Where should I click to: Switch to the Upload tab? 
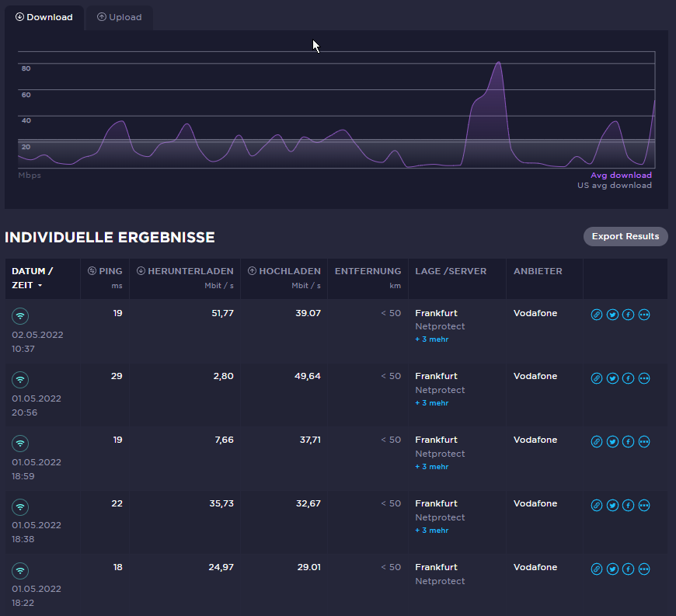pyautogui.click(x=119, y=17)
